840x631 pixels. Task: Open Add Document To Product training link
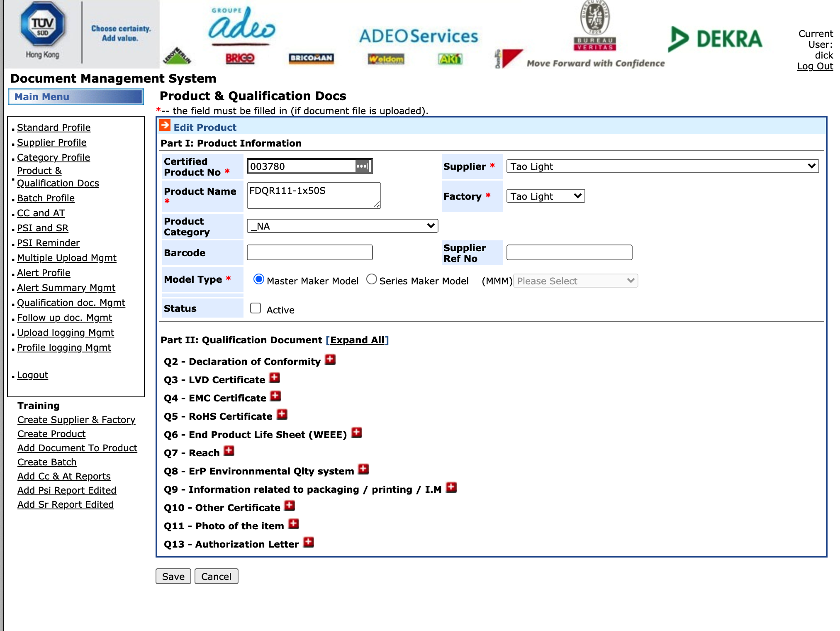pyautogui.click(x=77, y=448)
